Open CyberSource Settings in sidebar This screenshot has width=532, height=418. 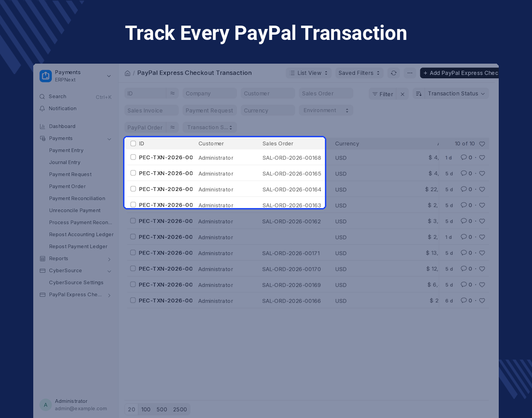coord(76,283)
